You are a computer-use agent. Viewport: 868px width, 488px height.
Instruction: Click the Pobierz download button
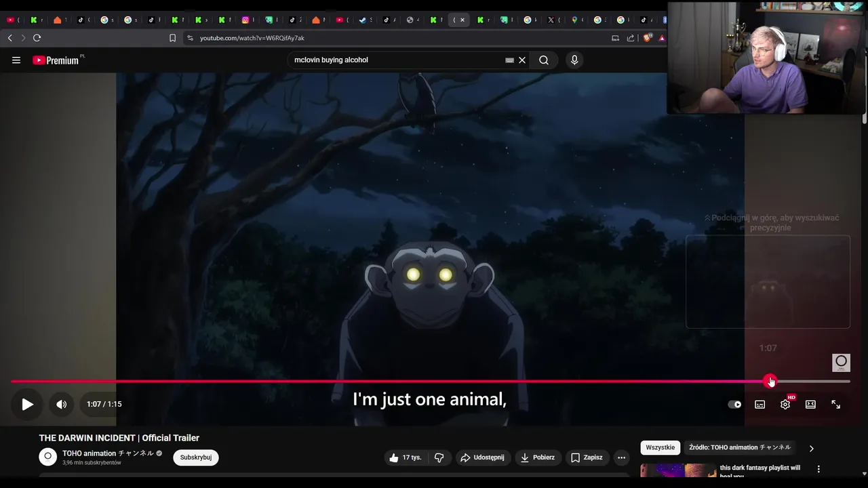click(x=538, y=457)
